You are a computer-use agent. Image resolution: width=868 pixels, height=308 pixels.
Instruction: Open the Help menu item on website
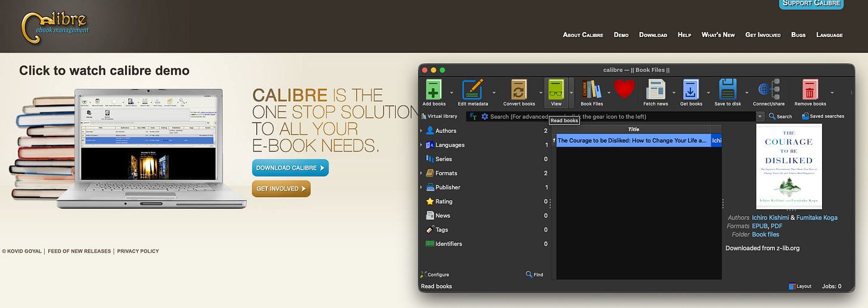684,35
